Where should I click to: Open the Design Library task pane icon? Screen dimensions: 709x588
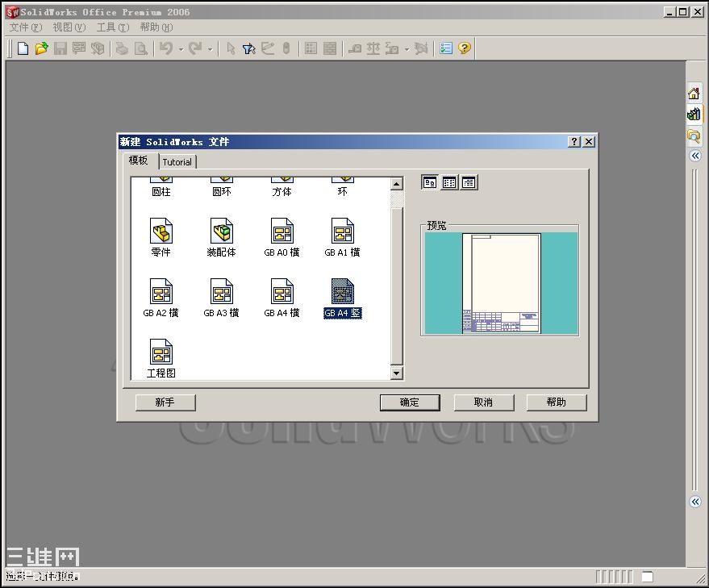click(x=694, y=114)
